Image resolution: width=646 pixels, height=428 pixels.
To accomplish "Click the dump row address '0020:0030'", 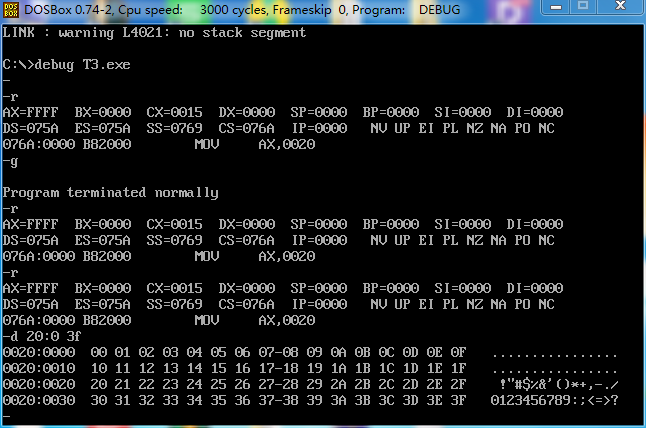I will click(39, 400).
